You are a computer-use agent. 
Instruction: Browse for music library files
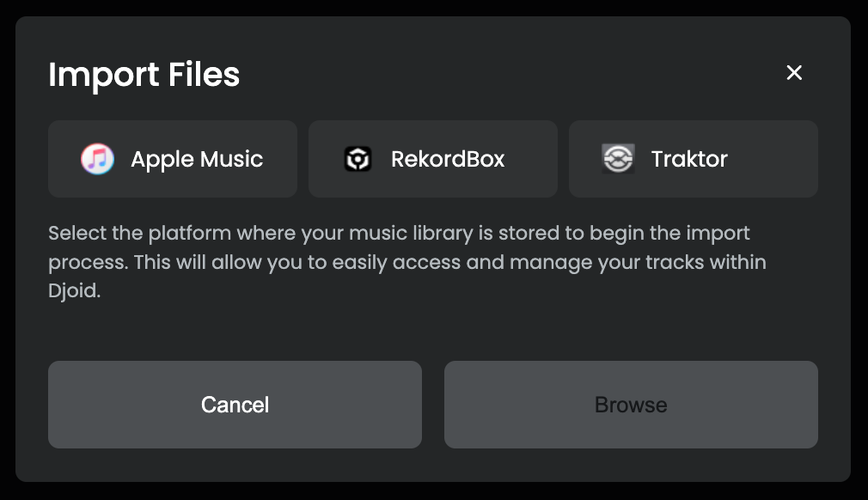(631, 405)
